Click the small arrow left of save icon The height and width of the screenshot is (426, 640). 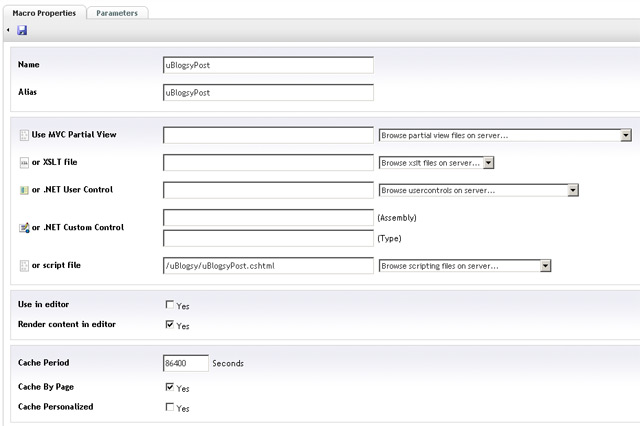coord(8,31)
